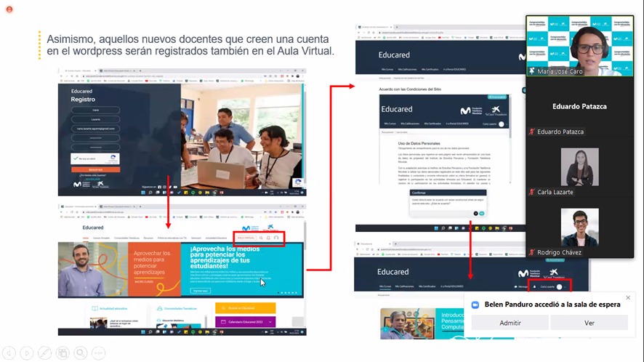Image resolution: width=644 pixels, height=362 pixels.
Task: Click the Ver button in the waiting room notice
Action: (589, 323)
